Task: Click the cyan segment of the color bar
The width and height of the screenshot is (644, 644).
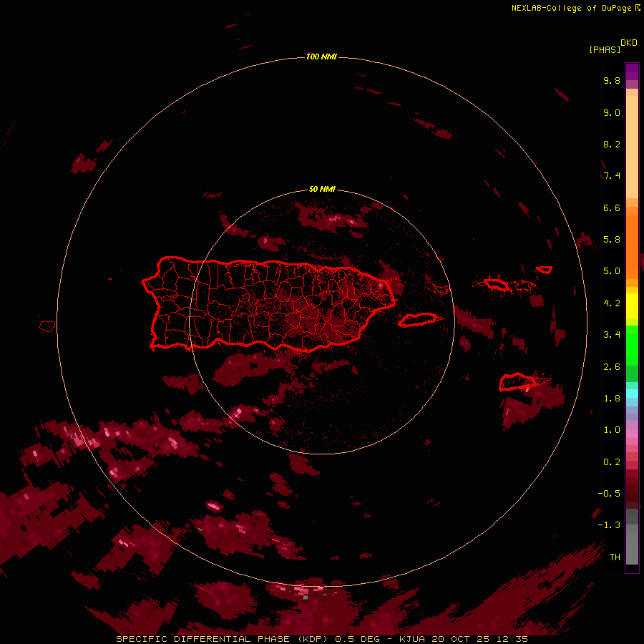Action: coord(632,394)
